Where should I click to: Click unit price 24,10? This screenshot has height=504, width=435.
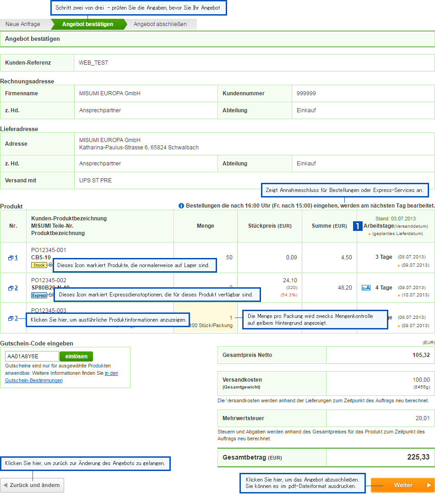(290, 280)
